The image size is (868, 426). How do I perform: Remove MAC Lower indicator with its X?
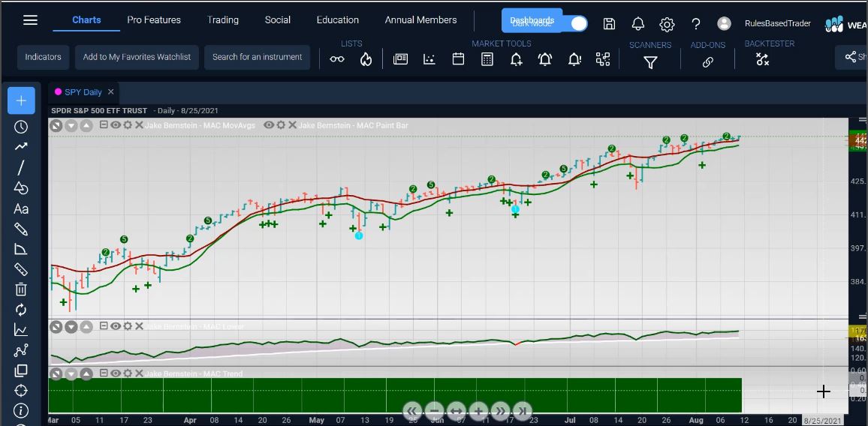(x=139, y=326)
